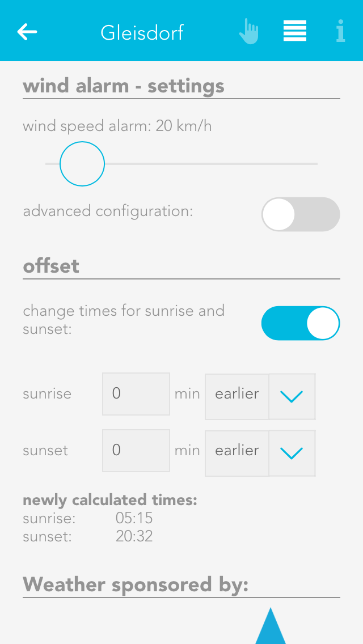
Task: Go back using the left arrow
Action: (x=27, y=32)
